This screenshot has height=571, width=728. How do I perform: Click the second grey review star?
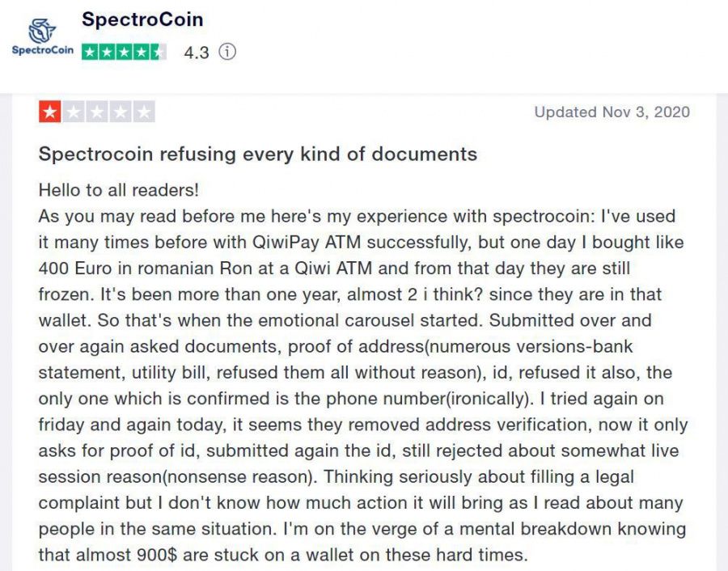click(74, 112)
